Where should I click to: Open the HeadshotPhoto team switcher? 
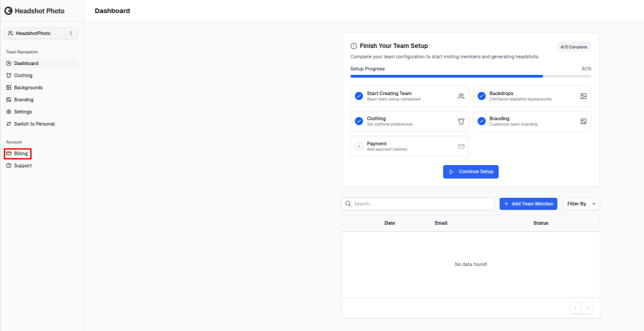point(40,33)
